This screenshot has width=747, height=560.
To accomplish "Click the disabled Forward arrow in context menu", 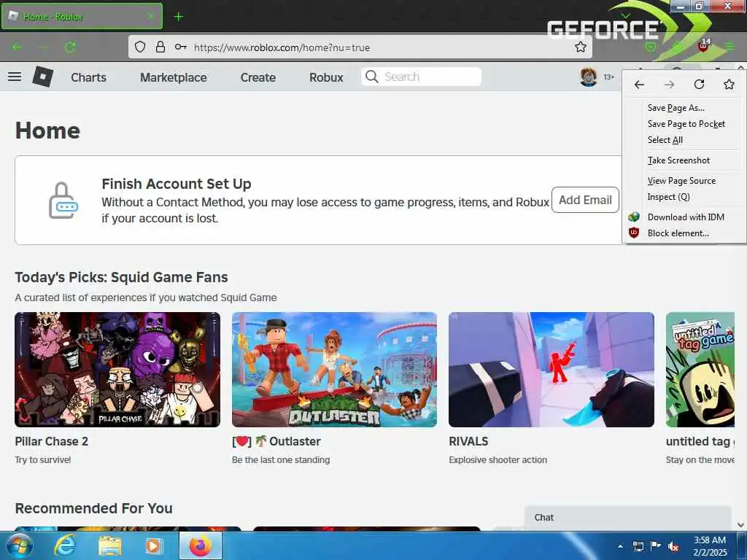I will (x=670, y=85).
